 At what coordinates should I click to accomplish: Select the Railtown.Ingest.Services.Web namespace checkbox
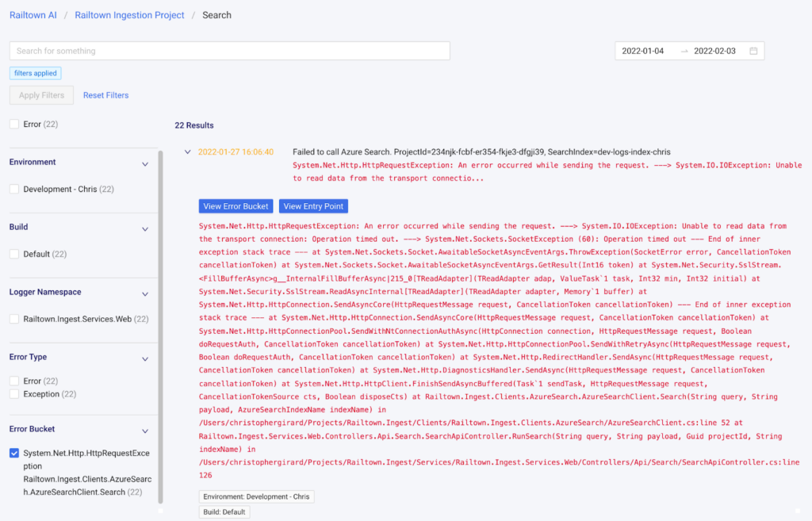coord(14,320)
